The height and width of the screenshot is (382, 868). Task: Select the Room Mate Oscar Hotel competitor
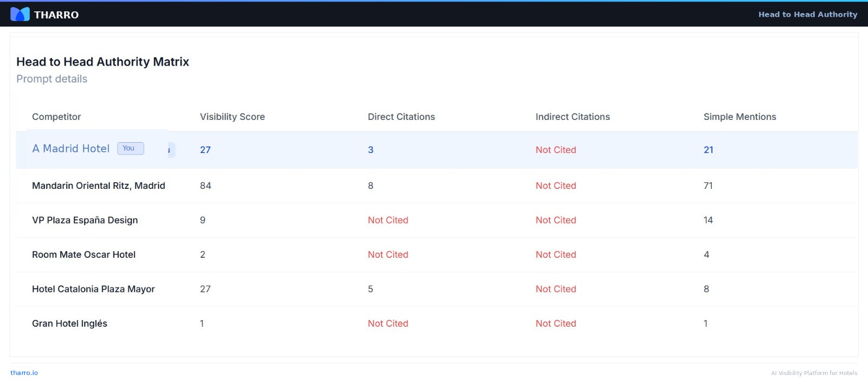click(x=84, y=254)
